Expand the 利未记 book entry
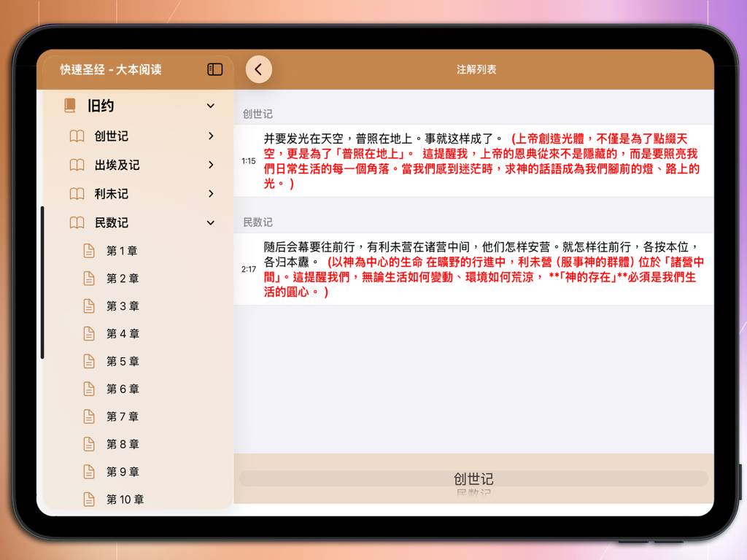 (x=211, y=194)
